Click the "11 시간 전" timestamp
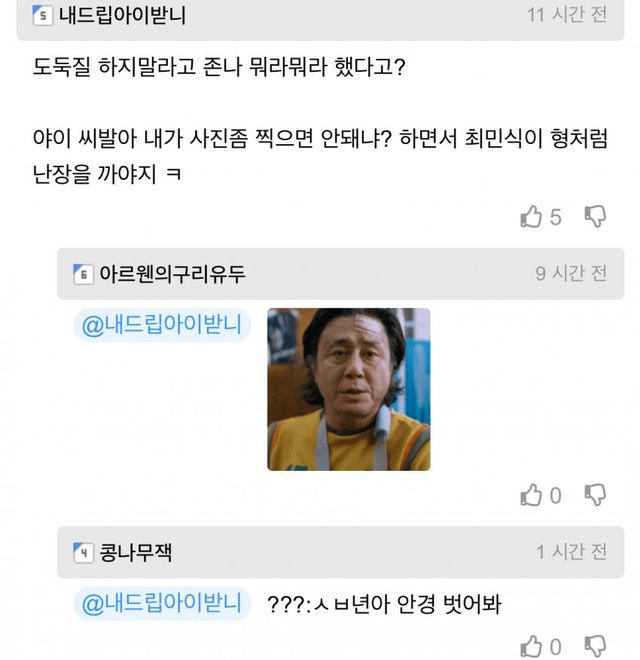The height and width of the screenshot is (660, 640). [x=567, y=17]
